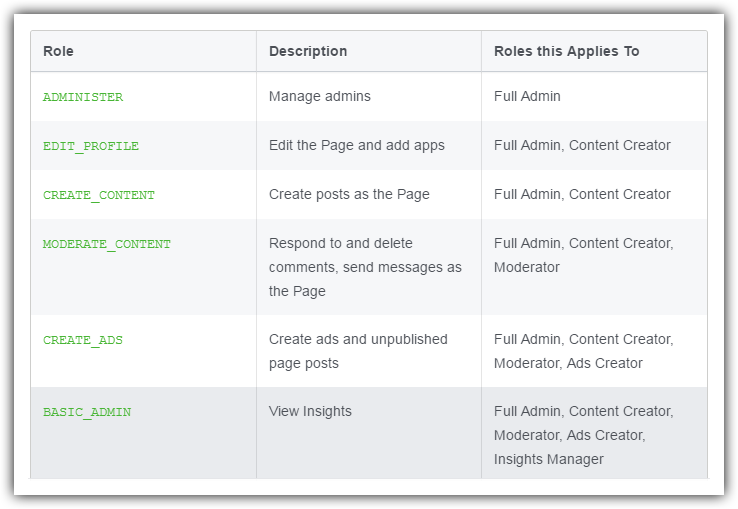The width and height of the screenshot is (738, 509).
Task: Click the 'View Insights' description cell
Action: click(310, 411)
